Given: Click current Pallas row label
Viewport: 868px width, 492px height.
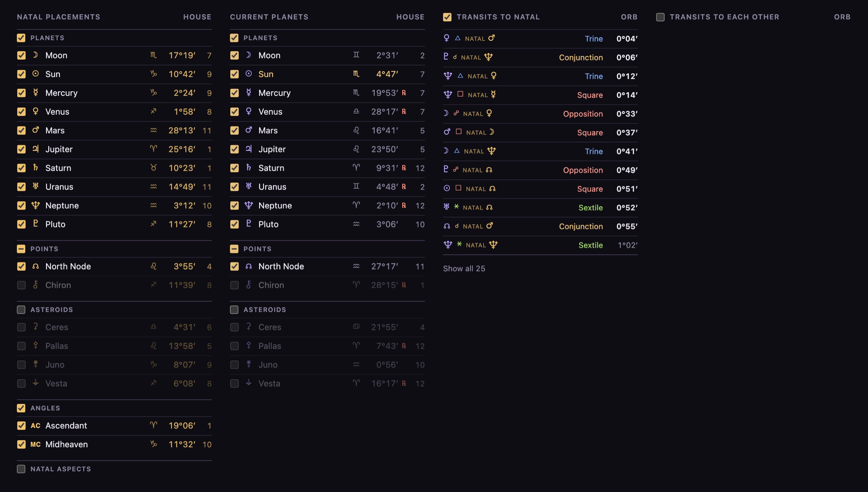Looking at the screenshot, I should (269, 346).
